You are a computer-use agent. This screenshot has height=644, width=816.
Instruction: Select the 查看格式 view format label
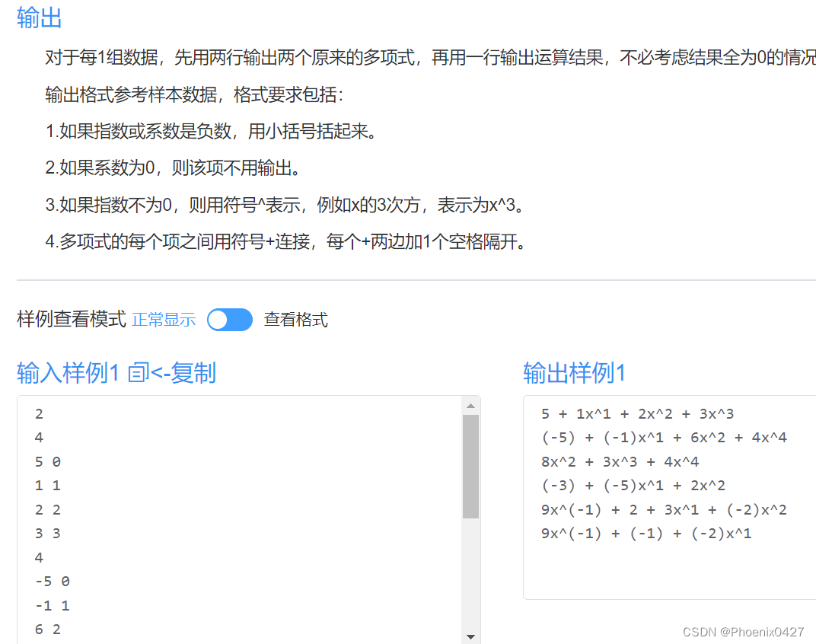[295, 320]
